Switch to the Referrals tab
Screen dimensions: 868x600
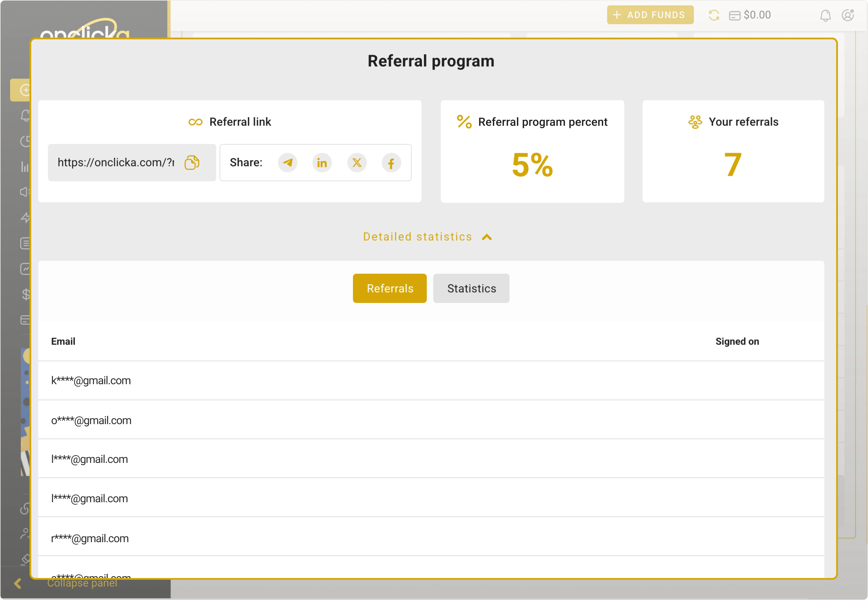click(389, 288)
